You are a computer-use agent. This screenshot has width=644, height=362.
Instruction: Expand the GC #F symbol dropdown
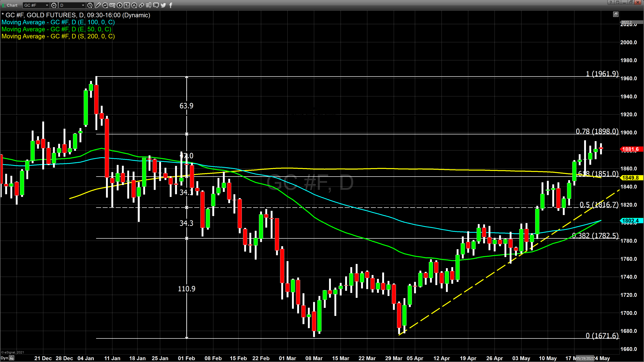pos(47,5)
